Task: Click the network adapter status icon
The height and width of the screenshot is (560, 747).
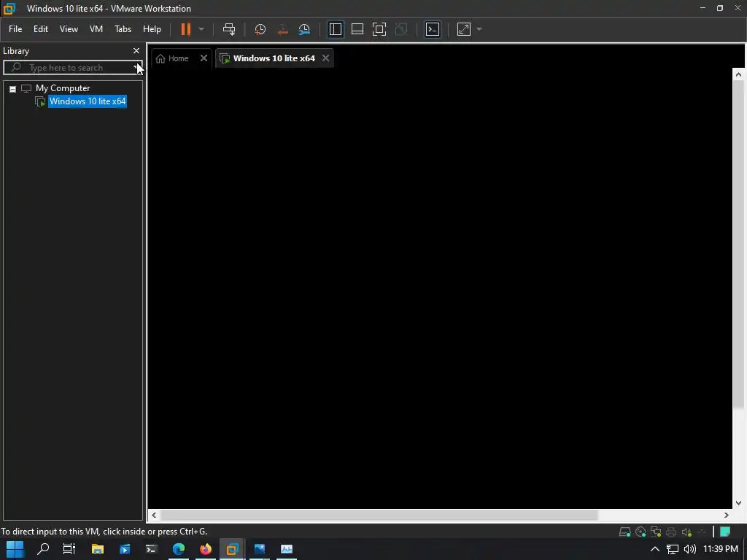Action: tap(656, 532)
